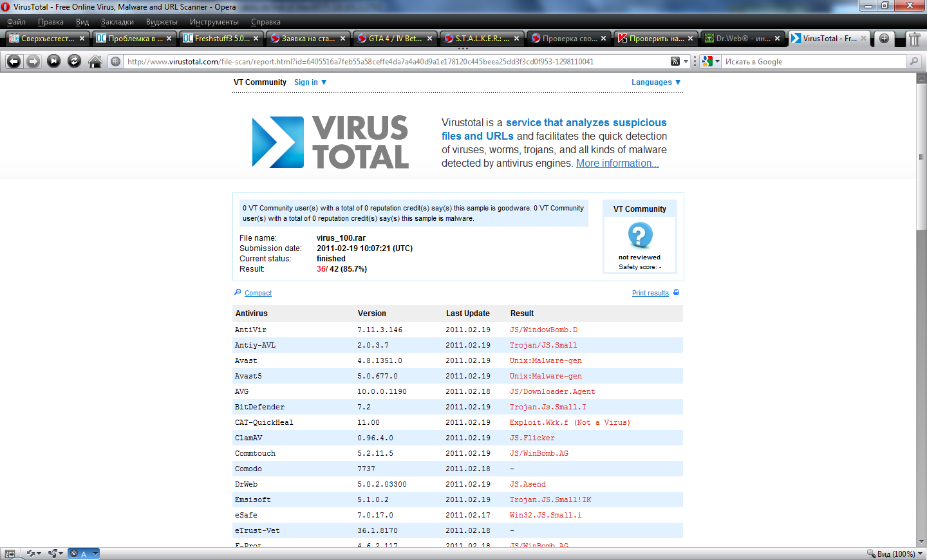
Task: Click the magnifier search button in Google box
Action: pos(914,62)
